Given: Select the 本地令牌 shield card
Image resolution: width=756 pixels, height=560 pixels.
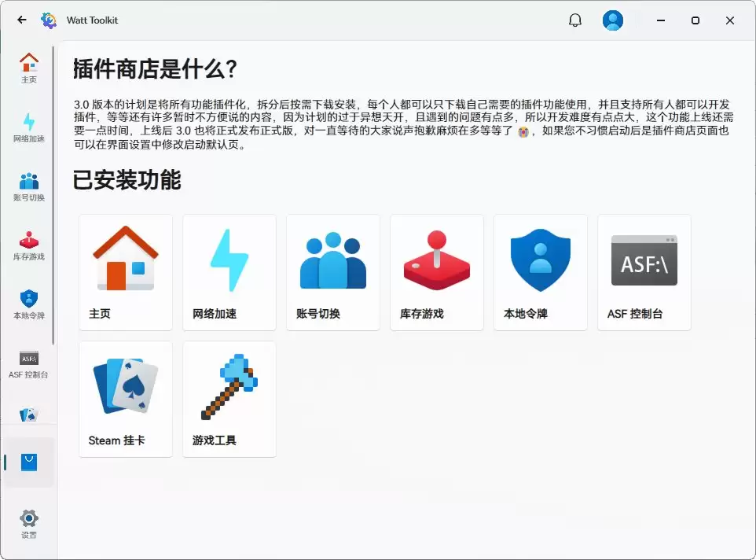Looking at the screenshot, I should click(541, 272).
